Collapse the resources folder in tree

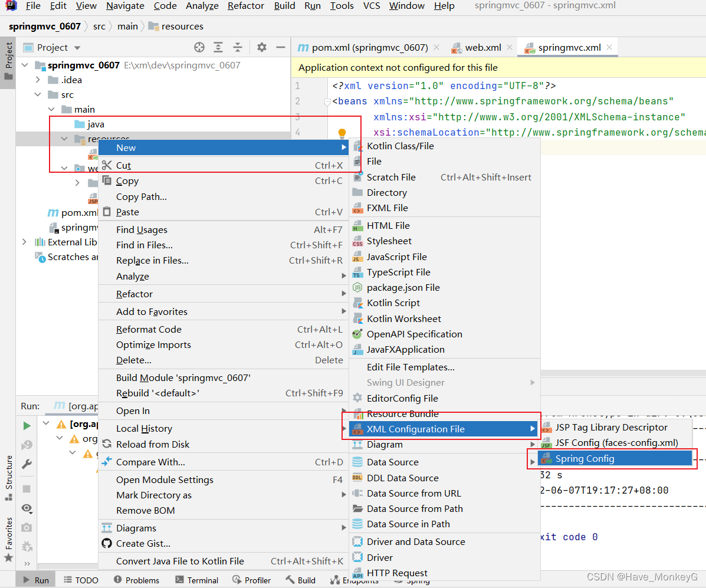point(64,139)
